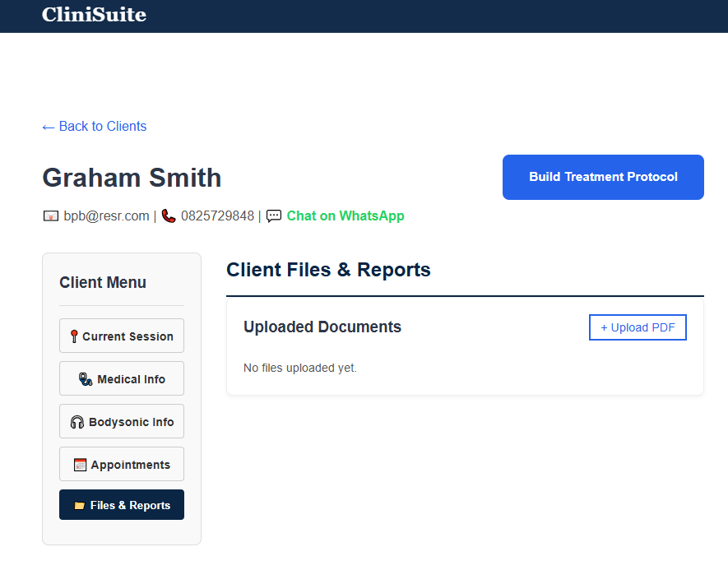The image size is (728, 584).
Task: Click the pin icon on Current Session
Action: click(x=74, y=336)
